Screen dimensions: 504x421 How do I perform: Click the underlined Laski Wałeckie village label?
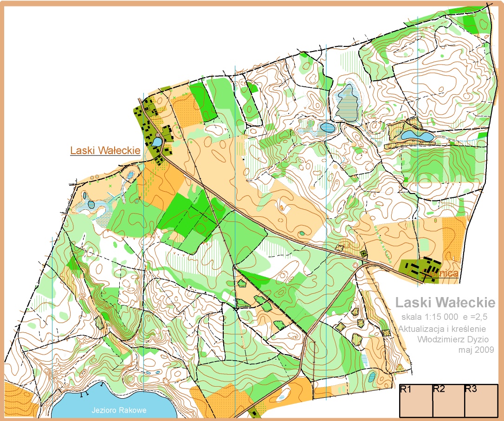[x=105, y=151]
